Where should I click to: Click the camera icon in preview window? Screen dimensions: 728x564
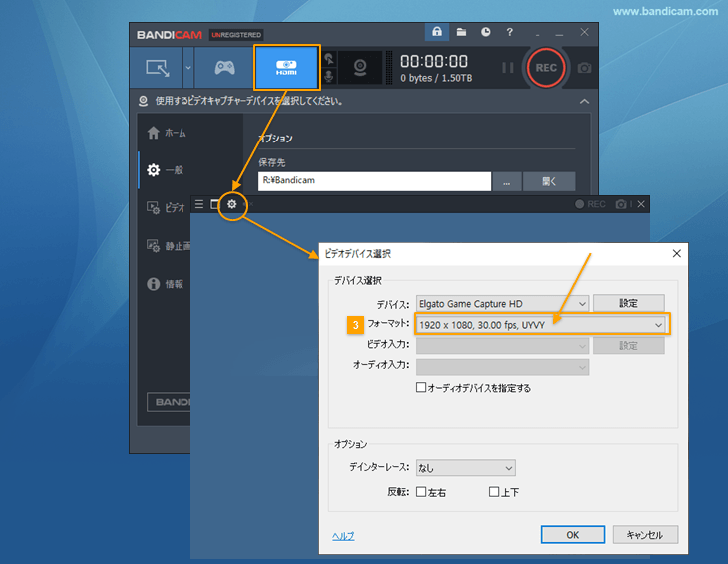(621, 204)
